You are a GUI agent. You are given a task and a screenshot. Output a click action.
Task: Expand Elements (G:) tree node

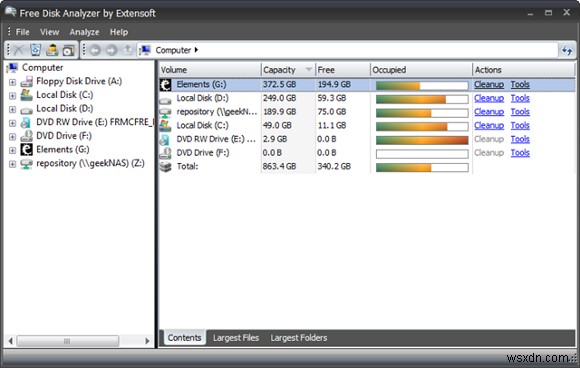pos(12,150)
